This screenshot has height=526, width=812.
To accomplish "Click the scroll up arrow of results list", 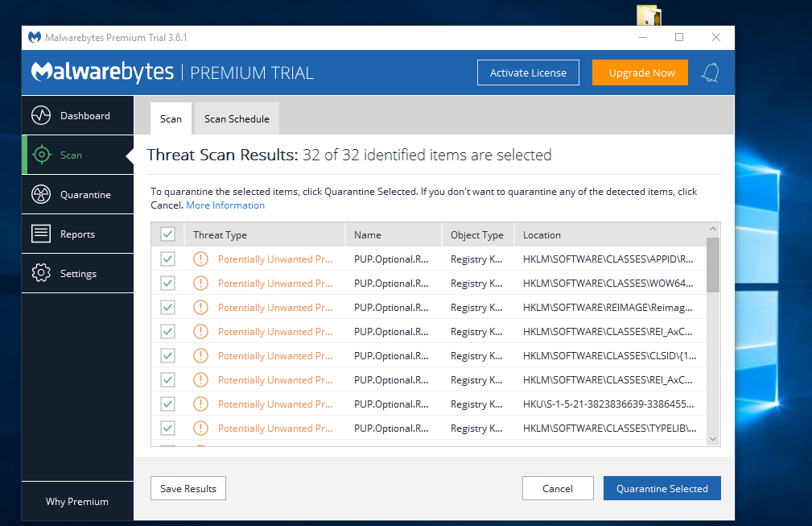I will click(713, 229).
